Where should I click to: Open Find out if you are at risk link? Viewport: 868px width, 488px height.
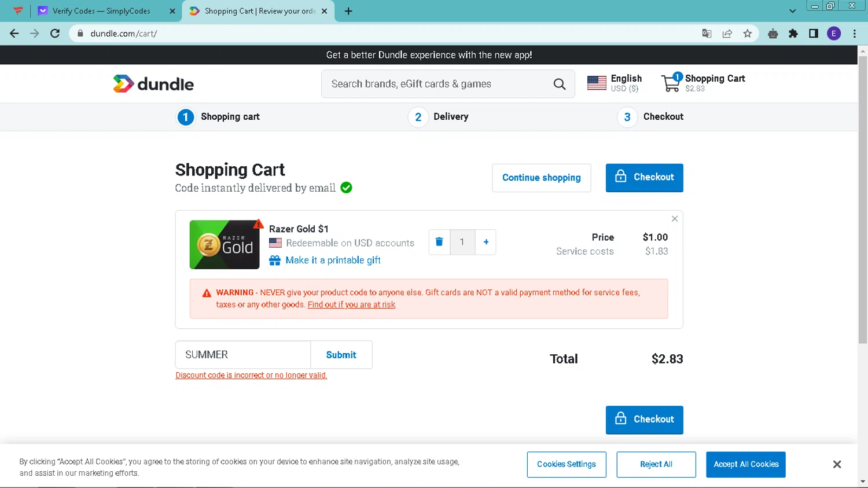point(351,304)
